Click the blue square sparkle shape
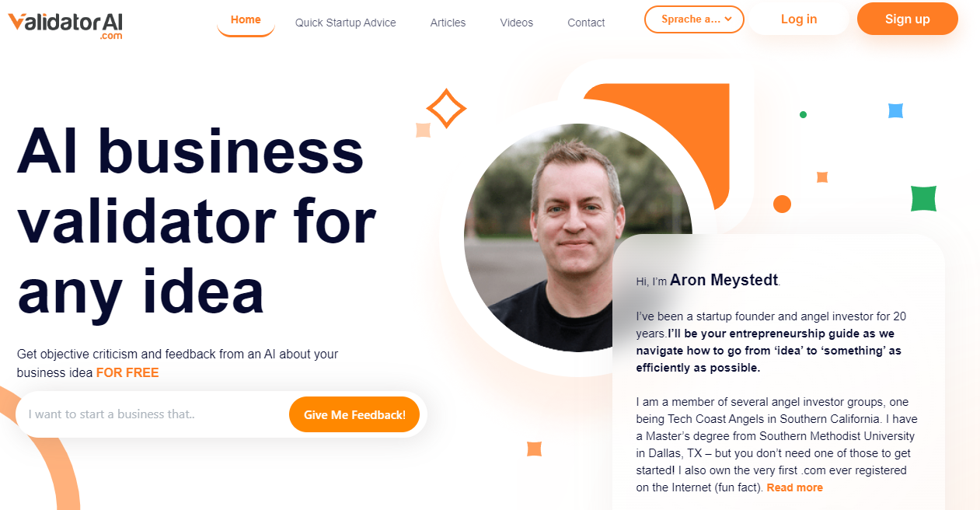The width and height of the screenshot is (980, 510). pyautogui.click(x=895, y=110)
